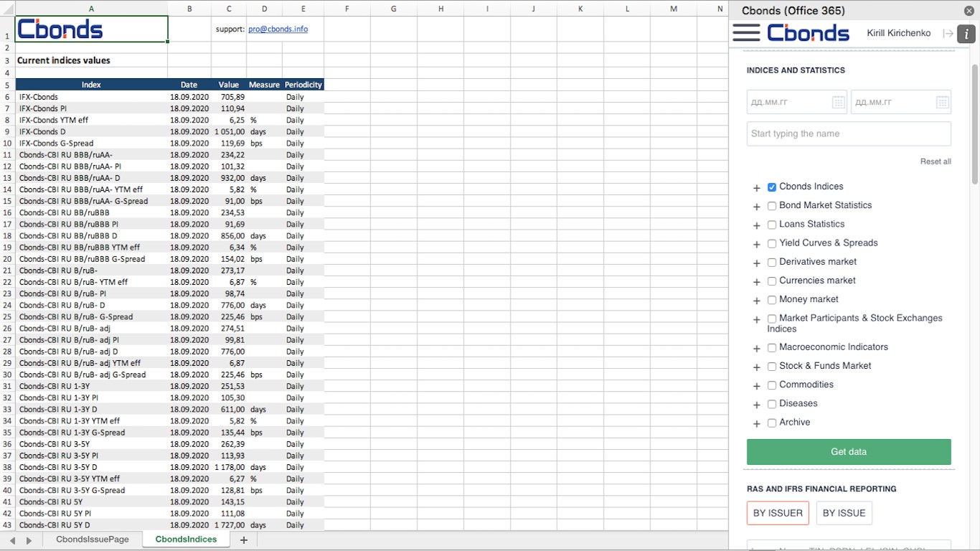Click the logout arrow icon beside Kirill Kirichenko
The width and height of the screenshot is (980, 551).
[948, 34]
